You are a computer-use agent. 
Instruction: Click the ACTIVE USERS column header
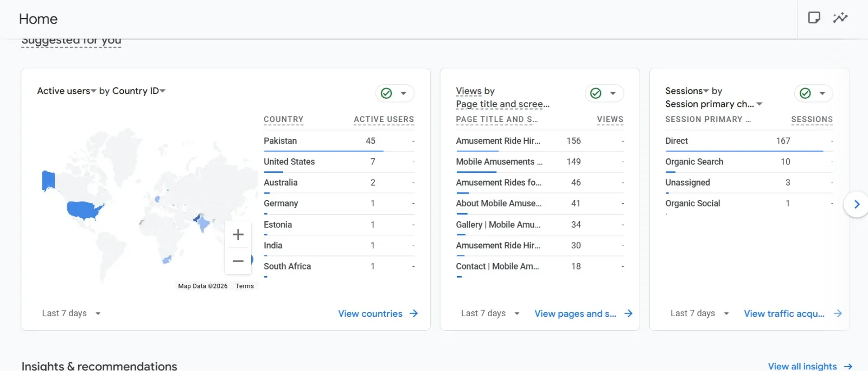click(x=384, y=120)
